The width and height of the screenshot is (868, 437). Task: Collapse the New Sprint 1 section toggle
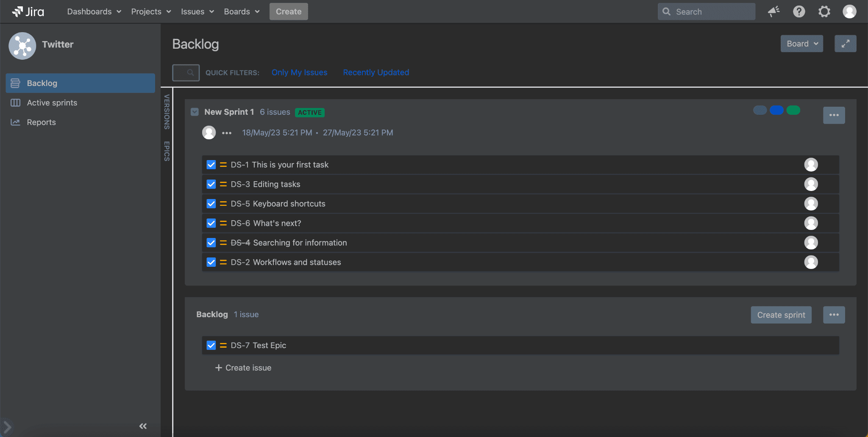(x=195, y=112)
